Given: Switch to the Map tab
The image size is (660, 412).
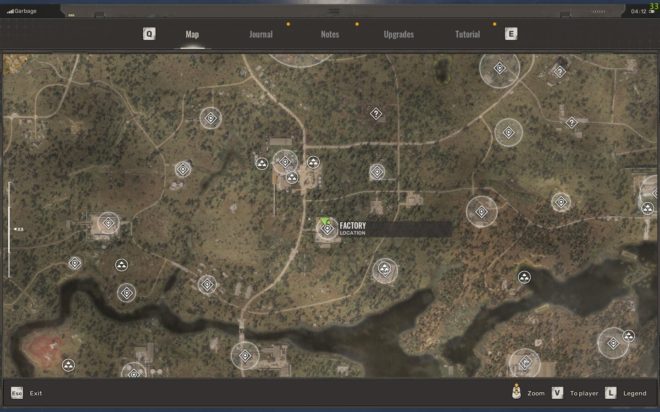Looking at the screenshot, I should tap(192, 35).
